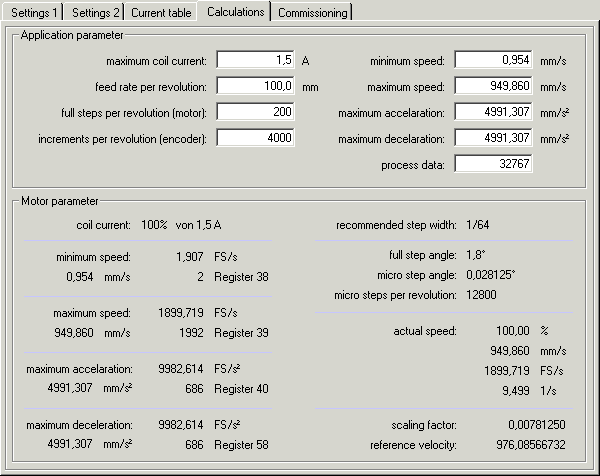Screen dimensions: 600x476
Task: Click micro step angle value '0,028125°'
Action: [x=491, y=275]
